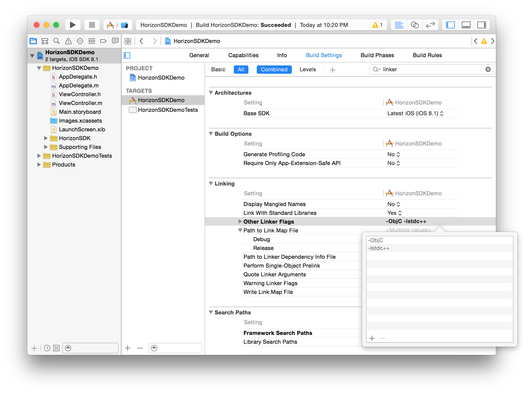Open the Project navigator

pyautogui.click(x=33, y=41)
